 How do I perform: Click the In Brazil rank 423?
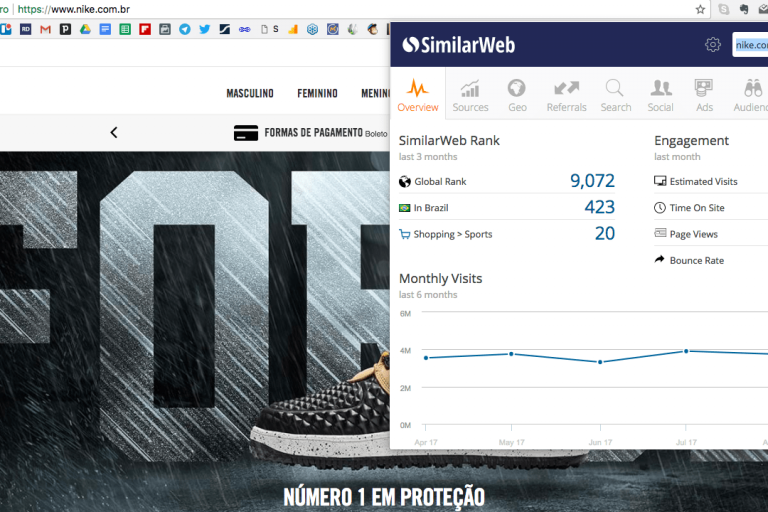600,207
